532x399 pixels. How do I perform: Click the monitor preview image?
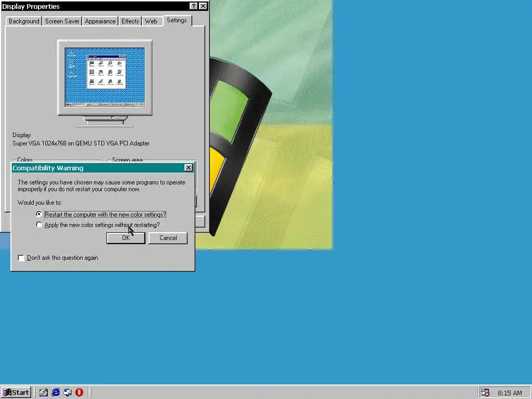[x=105, y=83]
